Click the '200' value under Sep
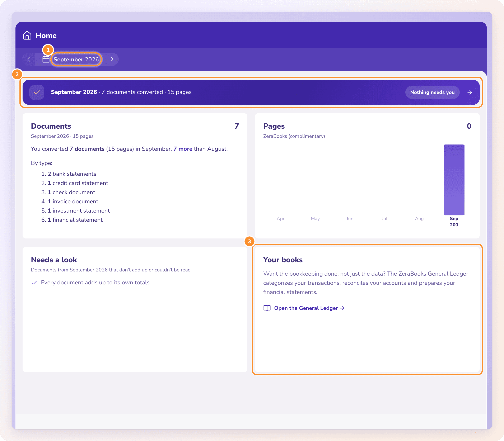The height and width of the screenshot is (441, 504). (x=454, y=225)
